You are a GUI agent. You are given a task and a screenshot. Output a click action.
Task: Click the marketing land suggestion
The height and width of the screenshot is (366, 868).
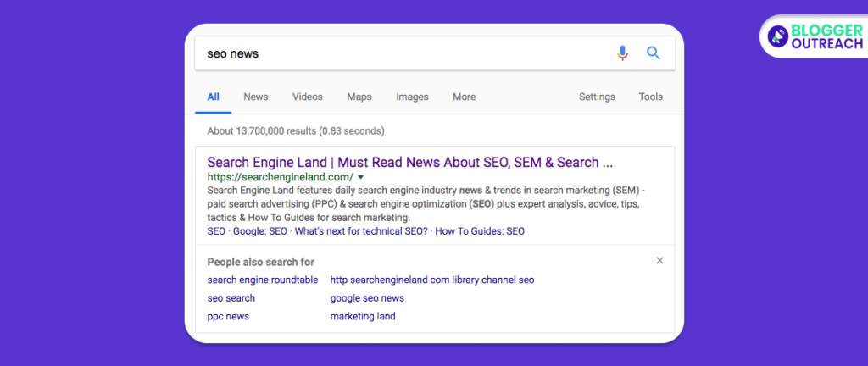363,317
